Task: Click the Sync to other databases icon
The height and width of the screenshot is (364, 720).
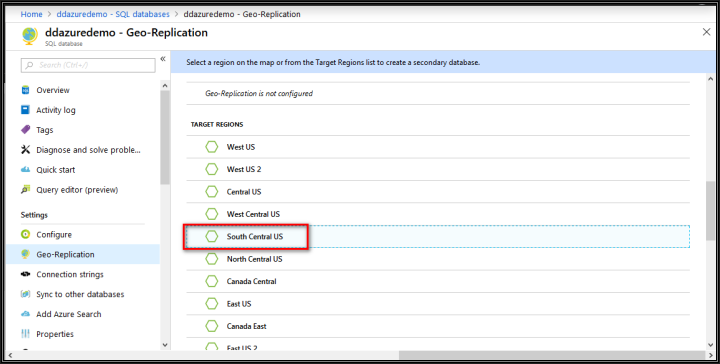Action: 26,294
